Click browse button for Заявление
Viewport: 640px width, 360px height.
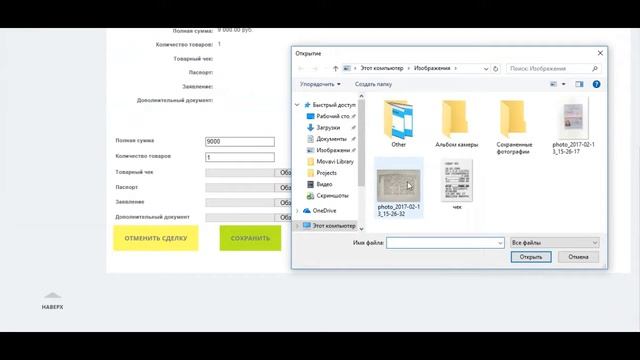[283, 202]
